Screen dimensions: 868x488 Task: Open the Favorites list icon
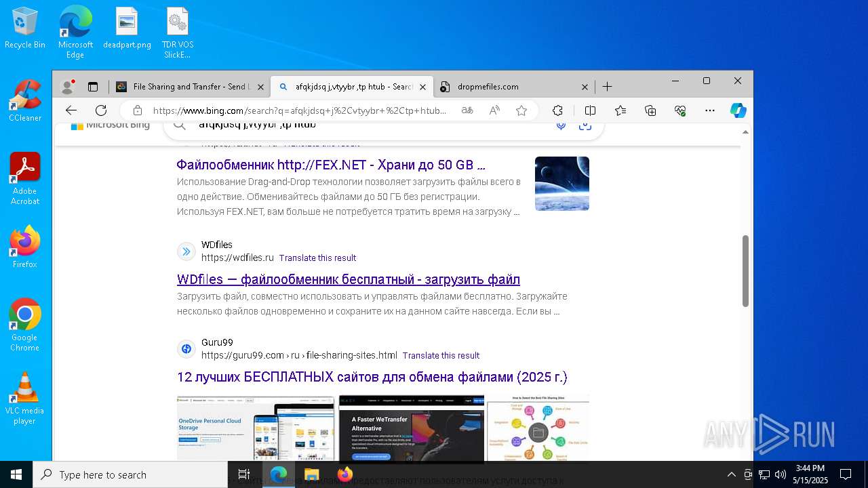(x=620, y=110)
